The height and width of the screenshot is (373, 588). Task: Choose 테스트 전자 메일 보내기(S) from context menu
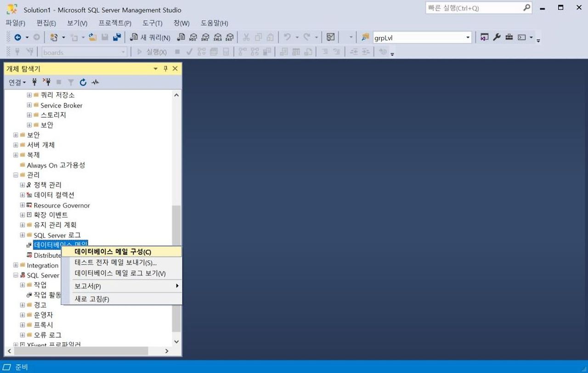(x=122, y=263)
